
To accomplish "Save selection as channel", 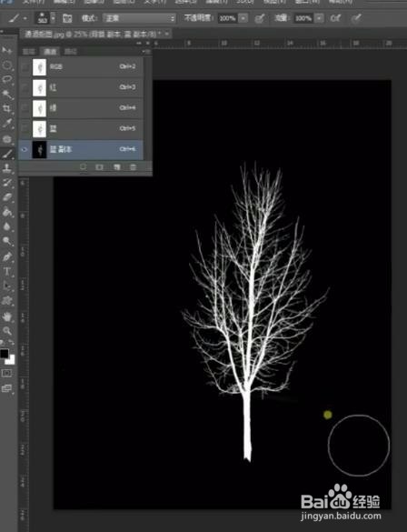I will [99, 167].
